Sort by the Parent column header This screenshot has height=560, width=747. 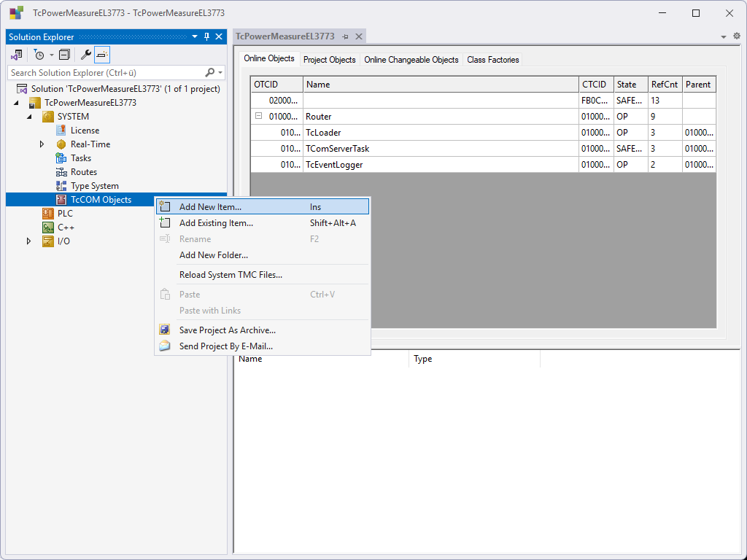(699, 85)
